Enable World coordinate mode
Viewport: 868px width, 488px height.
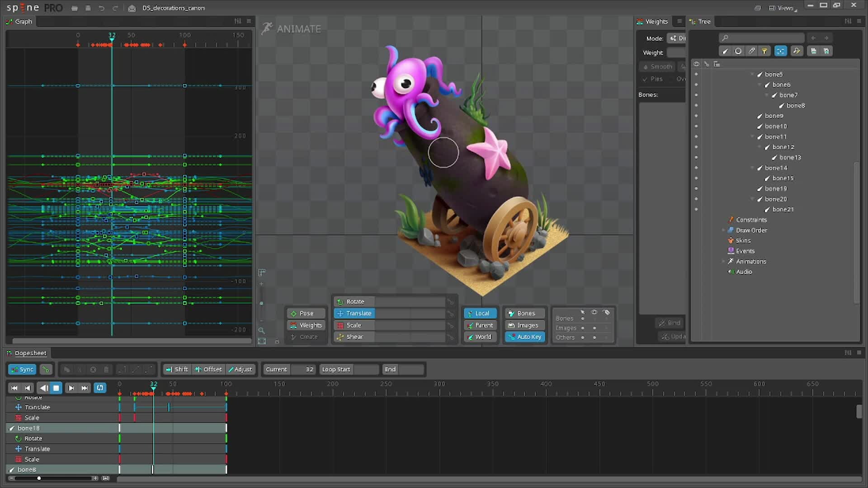coord(480,337)
